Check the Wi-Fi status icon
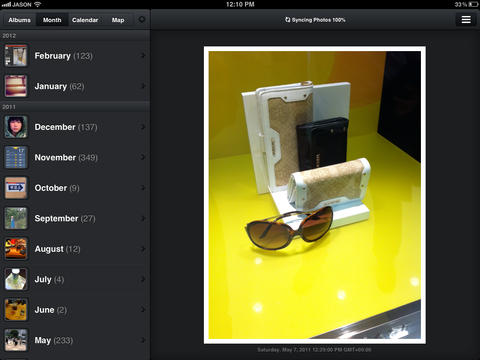 (x=38, y=4)
